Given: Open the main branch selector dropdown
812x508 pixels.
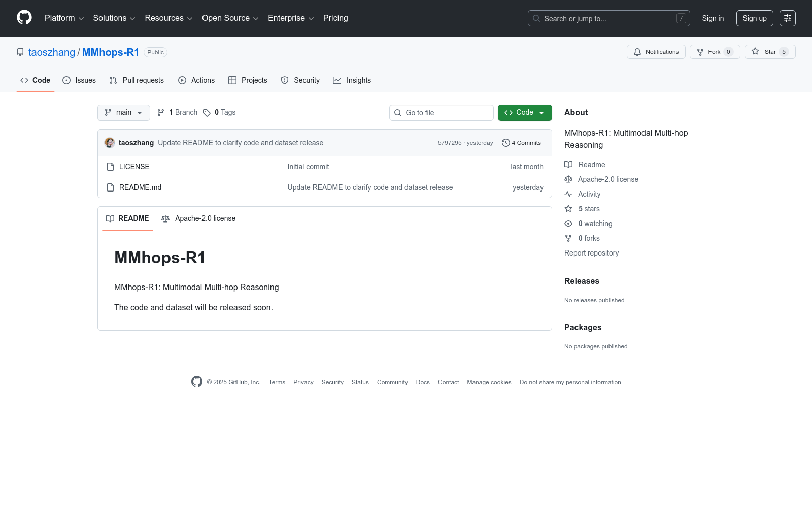Looking at the screenshot, I should 124,113.
